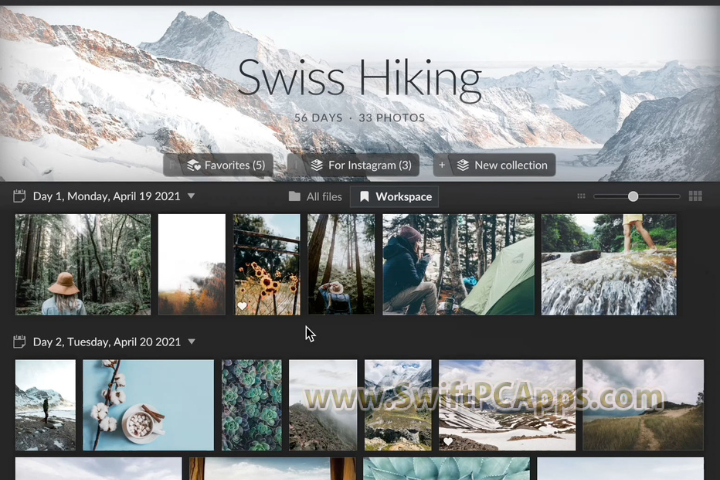Toggle the heart on the sunflower photo
The height and width of the screenshot is (480, 720).
point(242,306)
